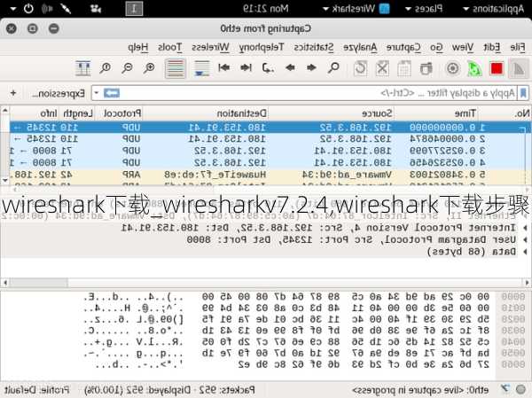The image size is (532, 398).
Task: Click the reload capture file icon
Action: (360, 68)
